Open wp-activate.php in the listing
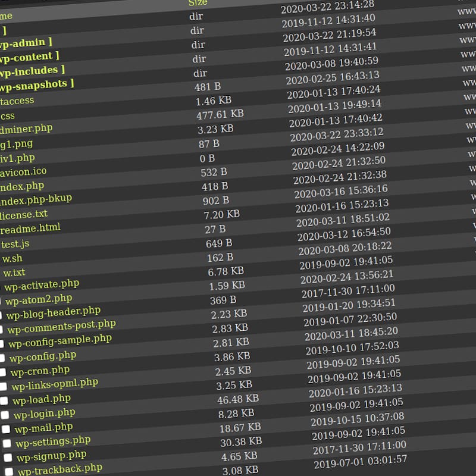476x476 pixels. tap(42, 286)
